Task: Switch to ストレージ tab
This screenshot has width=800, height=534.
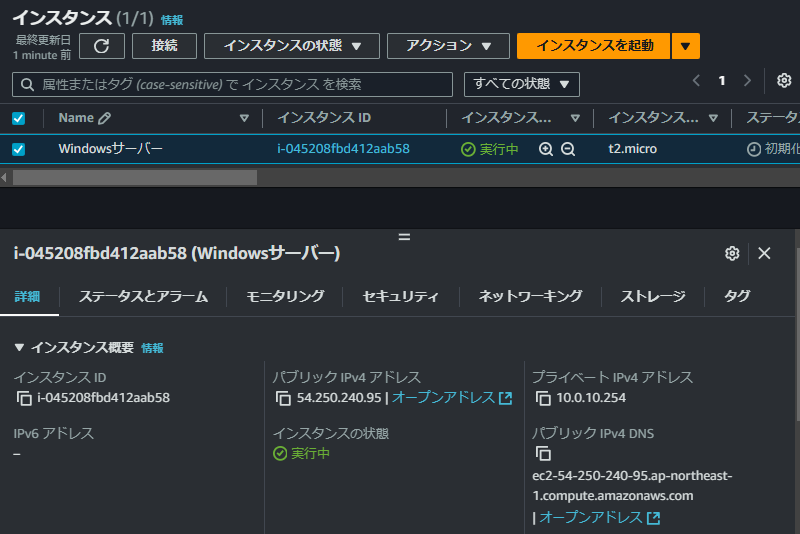Action: [653, 296]
